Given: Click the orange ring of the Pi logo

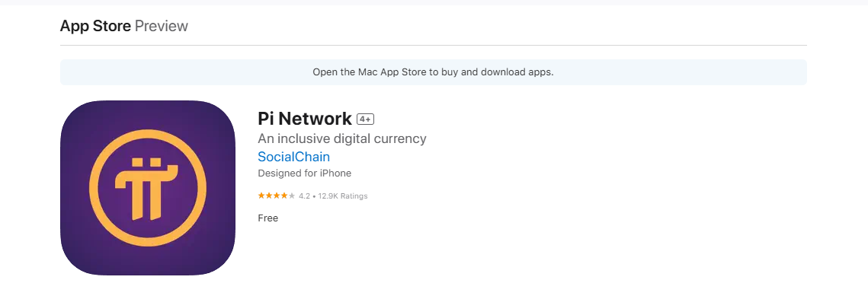Looking at the screenshot, I should click(95, 188).
